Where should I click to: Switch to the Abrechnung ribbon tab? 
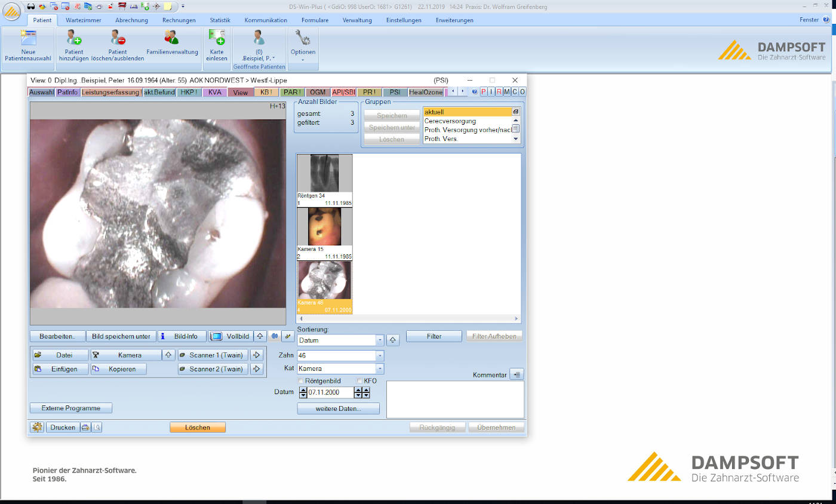131,20
